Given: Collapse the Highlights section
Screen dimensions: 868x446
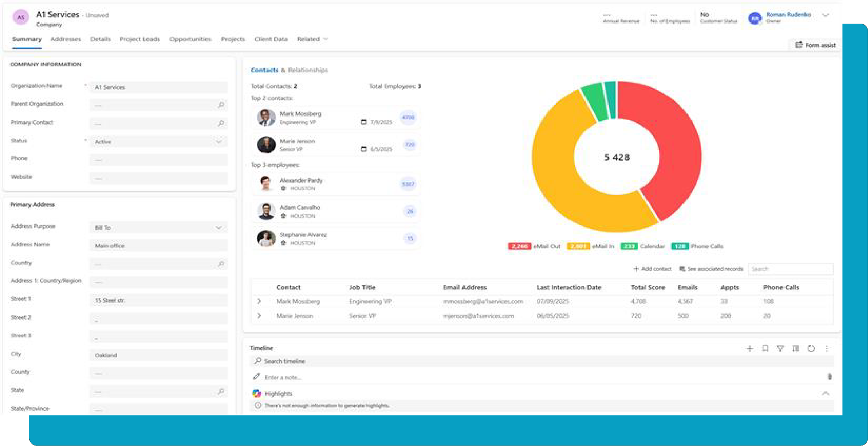Looking at the screenshot, I should tap(825, 393).
